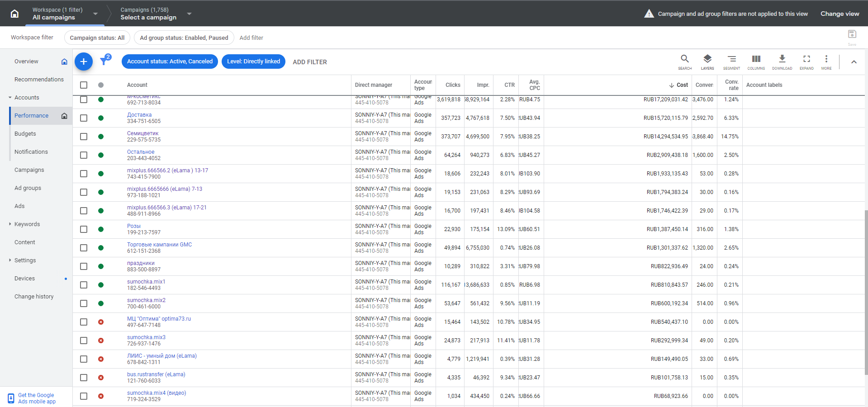Click green status dot for Семицветик row
This screenshot has width=868, height=407.
(x=101, y=137)
